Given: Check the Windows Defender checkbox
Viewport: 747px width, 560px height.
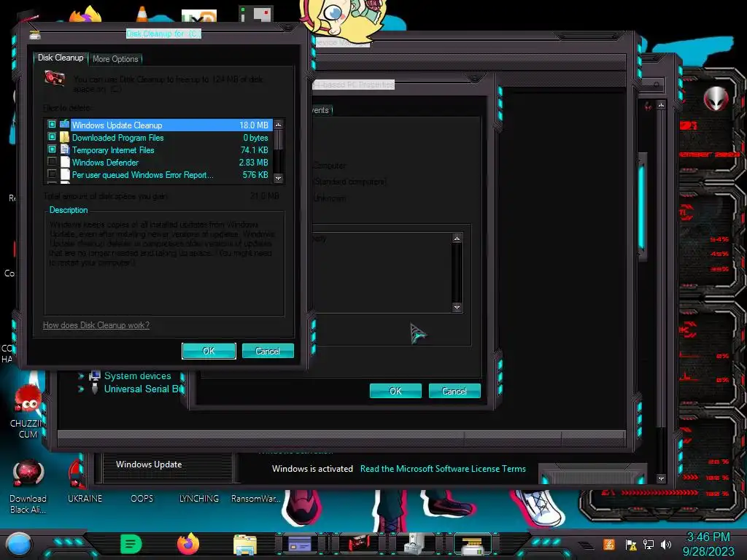Looking at the screenshot, I should [52, 161].
